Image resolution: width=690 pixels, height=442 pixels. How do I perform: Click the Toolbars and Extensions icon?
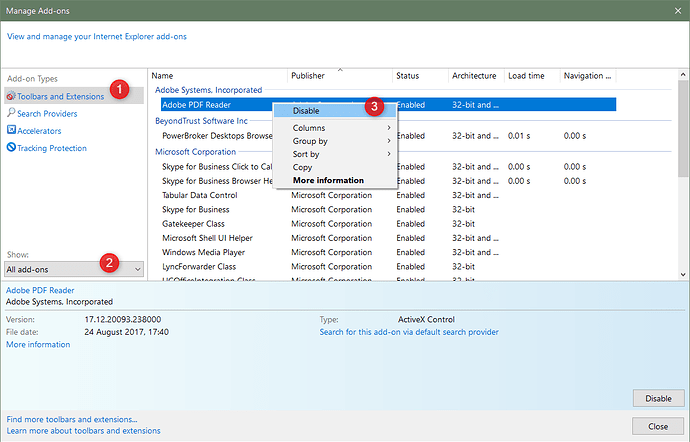(x=11, y=97)
